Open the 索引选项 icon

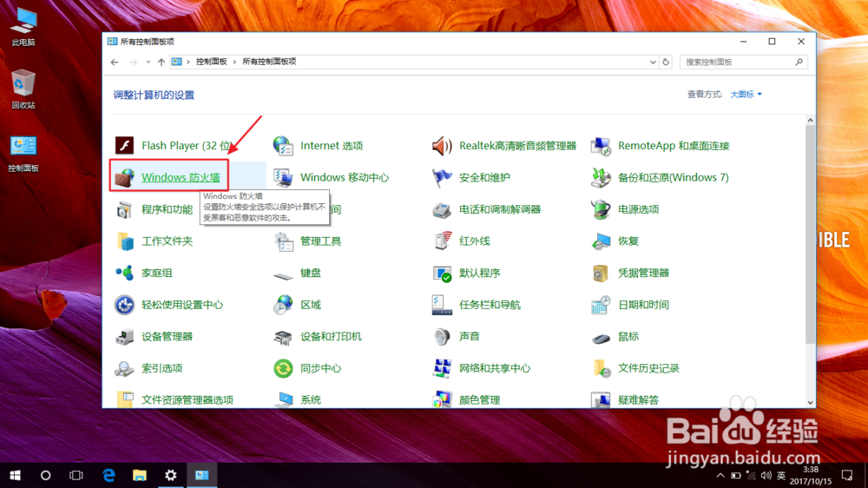tap(124, 368)
